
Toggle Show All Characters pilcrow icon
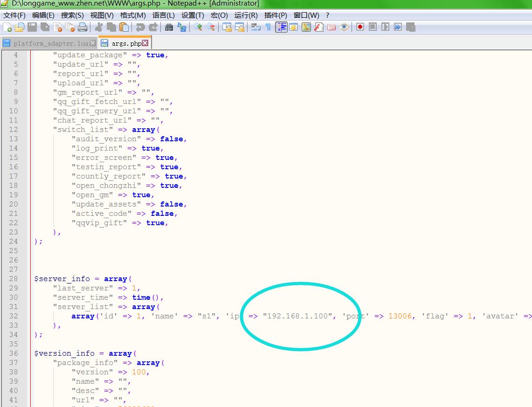click(x=268, y=27)
